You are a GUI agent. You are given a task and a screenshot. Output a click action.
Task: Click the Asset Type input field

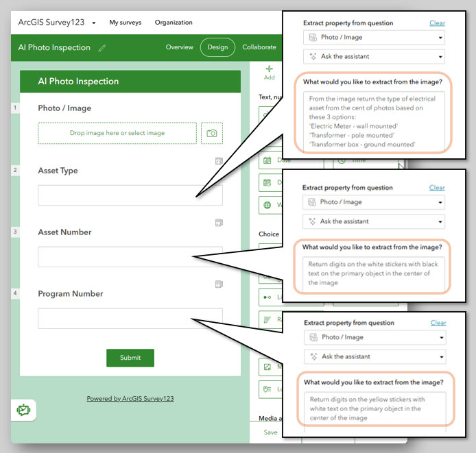[130, 195]
